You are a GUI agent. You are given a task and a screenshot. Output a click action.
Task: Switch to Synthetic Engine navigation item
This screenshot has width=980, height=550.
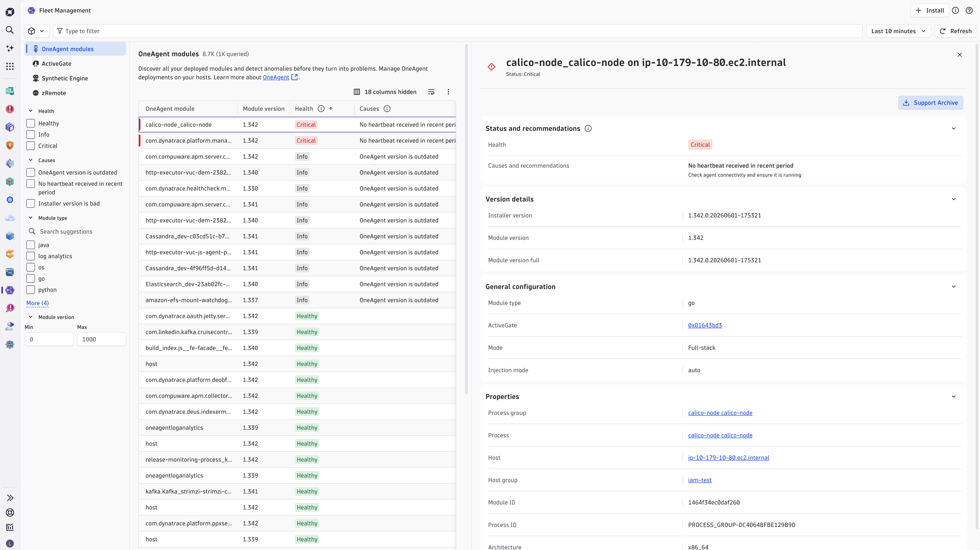click(76, 78)
